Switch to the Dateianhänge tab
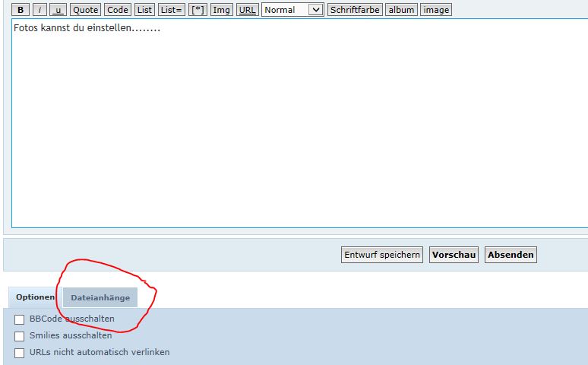588x365 pixels. (x=100, y=297)
